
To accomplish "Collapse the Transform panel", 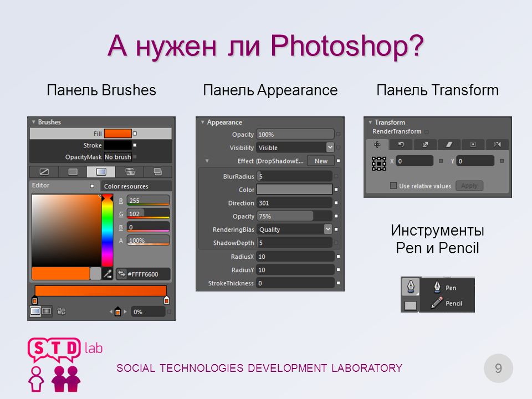I will [370, 122].
